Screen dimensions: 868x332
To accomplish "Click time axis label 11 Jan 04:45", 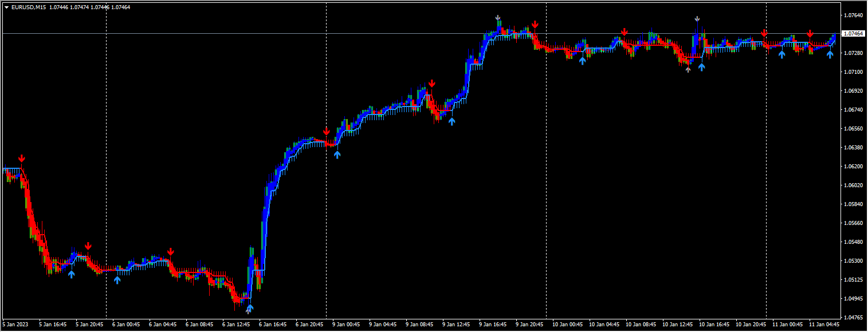I will pyautogui.click(x=824, y=325).
